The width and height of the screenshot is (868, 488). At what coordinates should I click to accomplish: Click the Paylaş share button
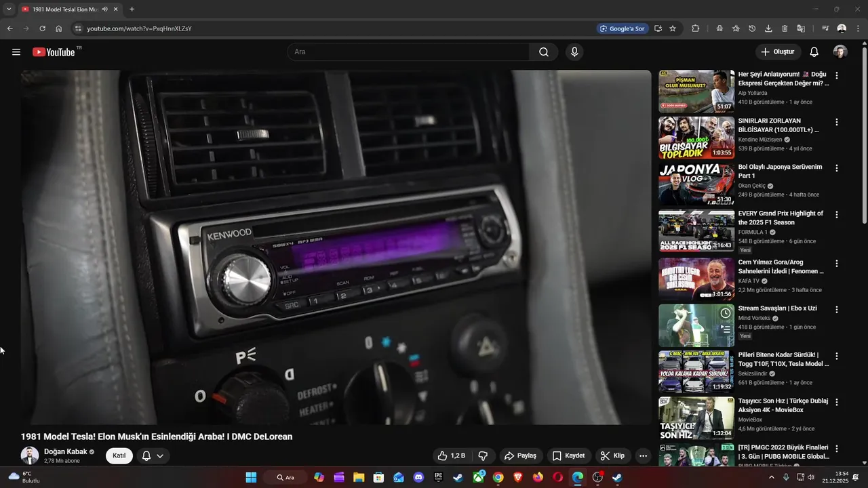(x=520, y=455)
